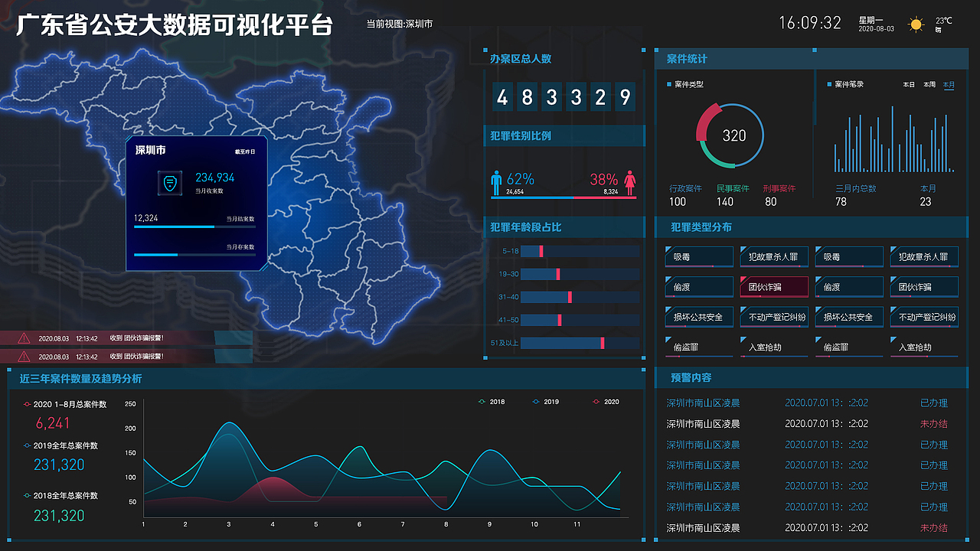Click the 民事案件 count label

pos(733,188)
